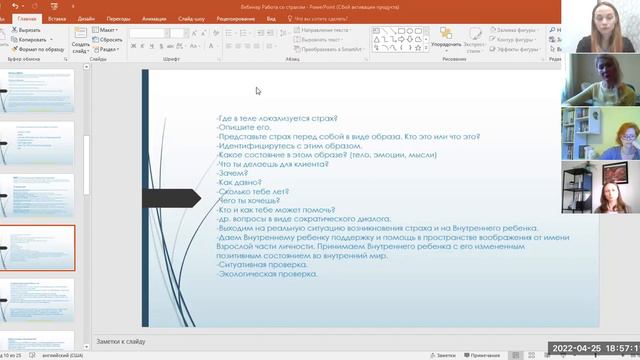Screen dimensions: 640x360
Task: Select the highlighted current slide thumbnail
Action: 37,248
